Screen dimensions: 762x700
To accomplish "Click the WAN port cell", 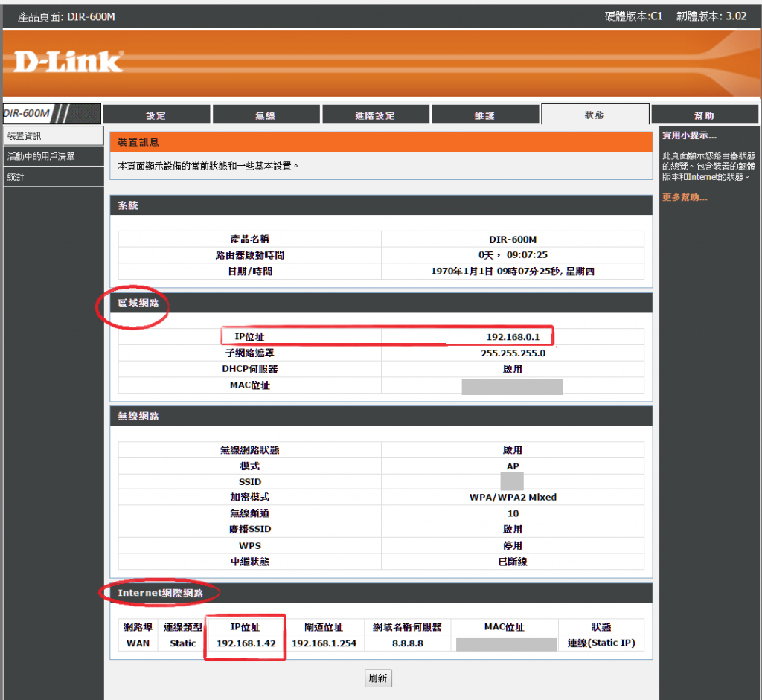I will tap(138, 643).
